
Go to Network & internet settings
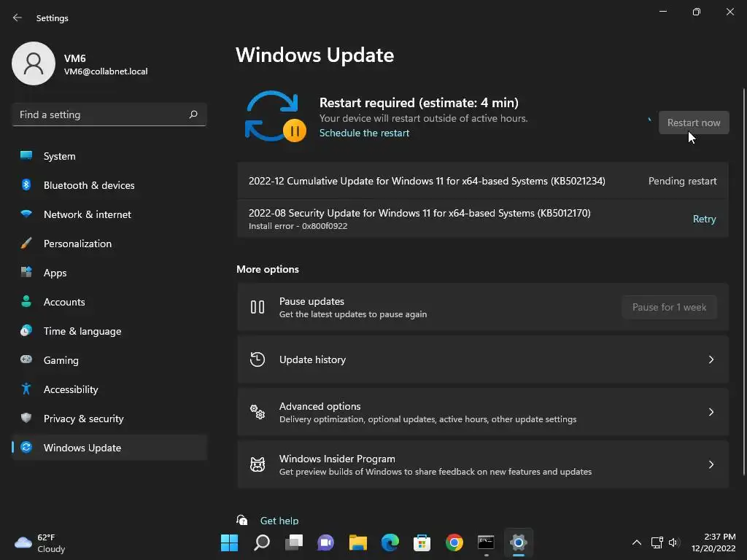coord(109,214)
